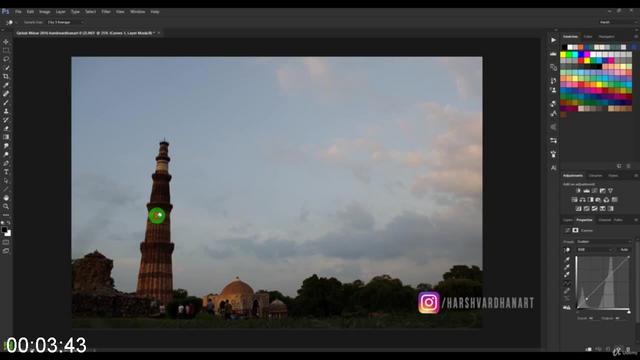Select the Path Selection tool

[6, 180]
